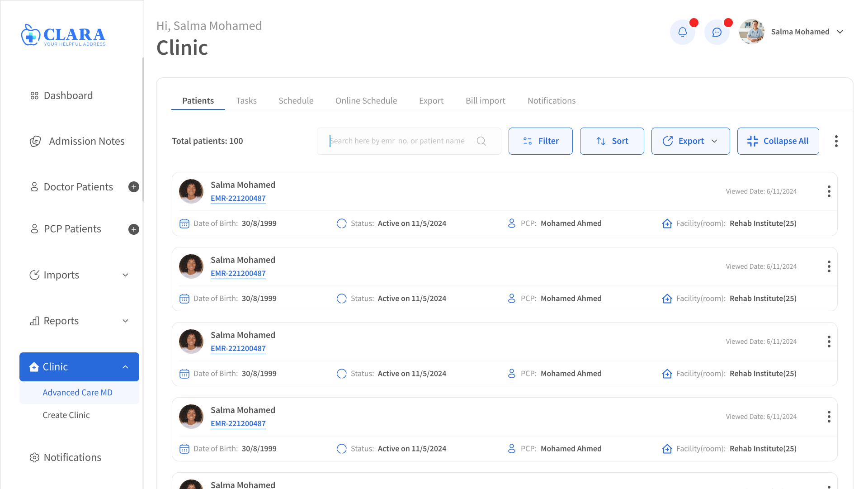Open the chat messages icon
Viewport: 868px width, 489px height.
coord(717,32)
